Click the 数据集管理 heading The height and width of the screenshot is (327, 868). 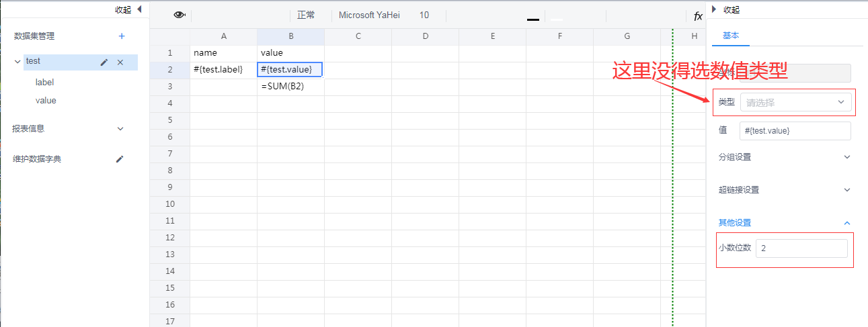tap(34, 36)
